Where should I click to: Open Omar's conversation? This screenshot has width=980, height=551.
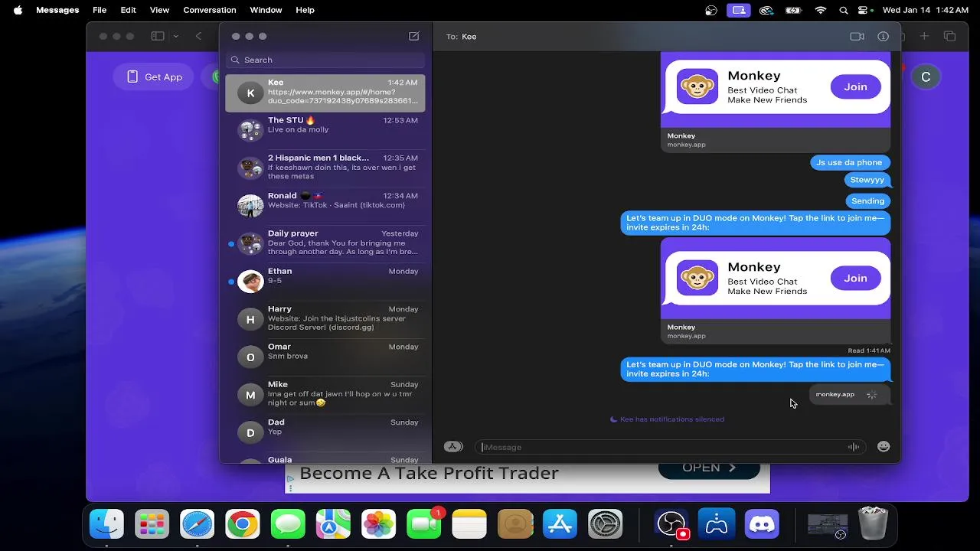[325, 357]
